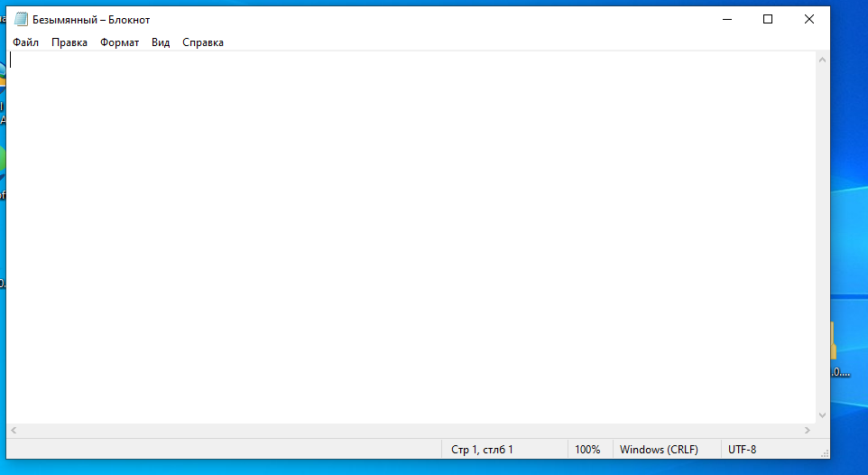Maximize the Notepad window
The width and height of the screenshot is (868, 475).
pyautogui.click(x=768, y=19)
